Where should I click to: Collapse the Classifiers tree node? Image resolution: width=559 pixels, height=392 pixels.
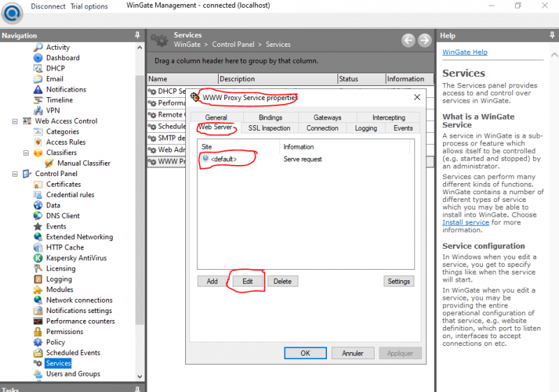point(27,152)
